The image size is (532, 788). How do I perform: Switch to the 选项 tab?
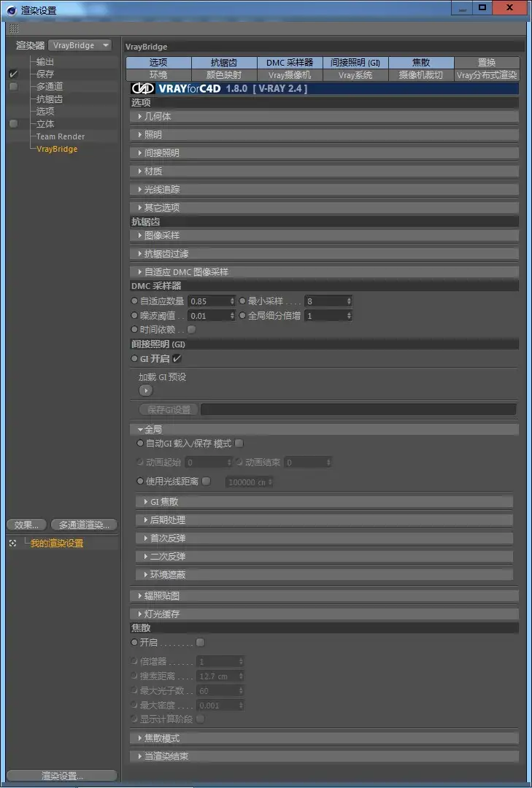tap(158, 63)
